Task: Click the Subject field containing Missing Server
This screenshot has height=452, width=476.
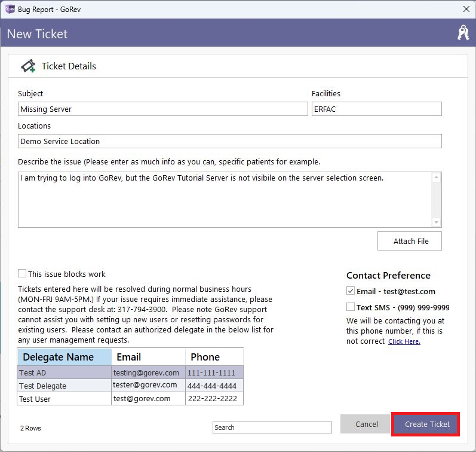Action: [x=162, y=109]
